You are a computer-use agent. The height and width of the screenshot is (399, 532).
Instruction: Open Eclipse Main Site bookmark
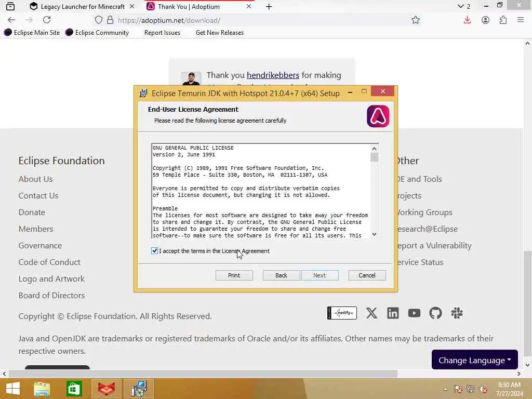click(32, 33)
